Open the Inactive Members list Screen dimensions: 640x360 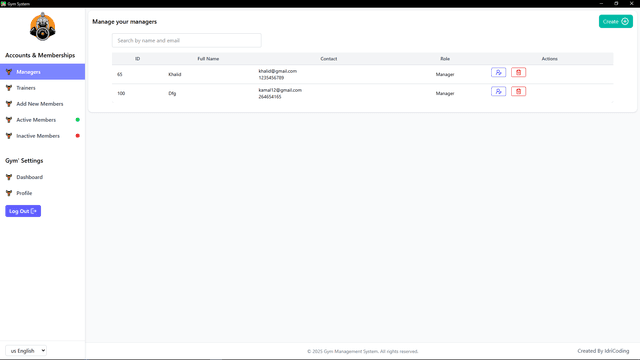(x=42, y=136)
